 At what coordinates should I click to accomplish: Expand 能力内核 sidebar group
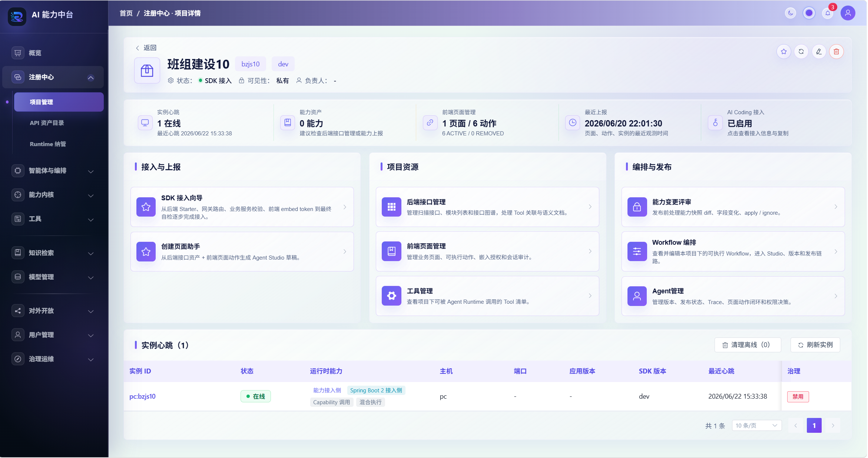point(53,195)
